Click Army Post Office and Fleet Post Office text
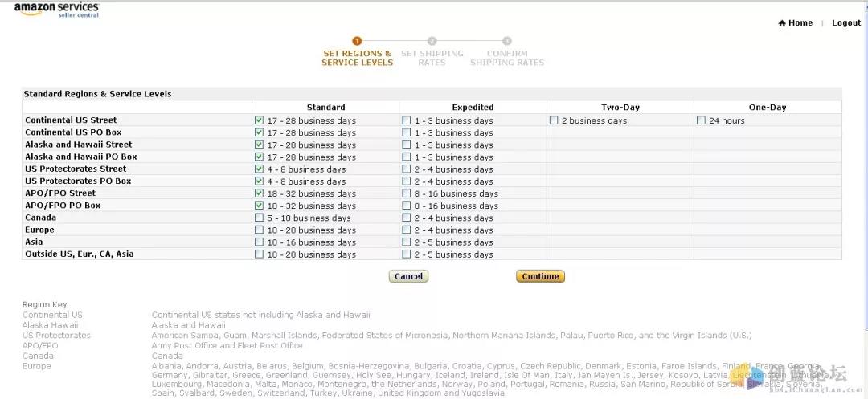Screen dimensions: 868x399 click(227, 345)
